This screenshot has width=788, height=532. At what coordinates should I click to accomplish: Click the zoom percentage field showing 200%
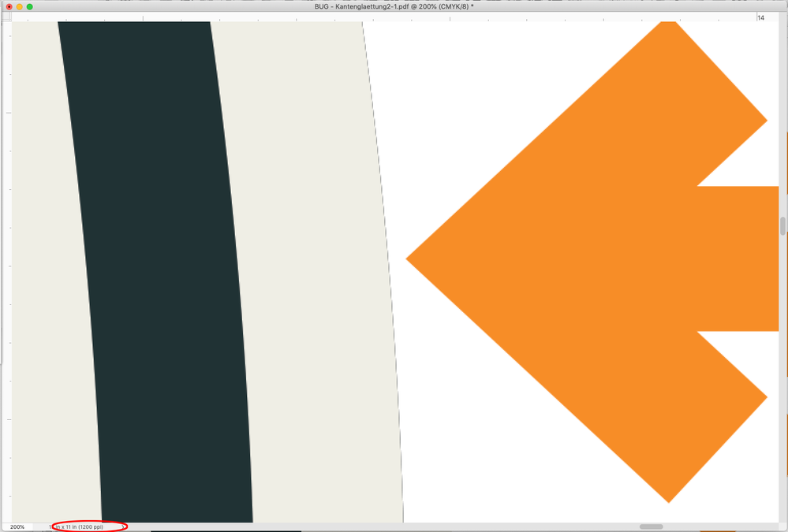click(17, 526)
